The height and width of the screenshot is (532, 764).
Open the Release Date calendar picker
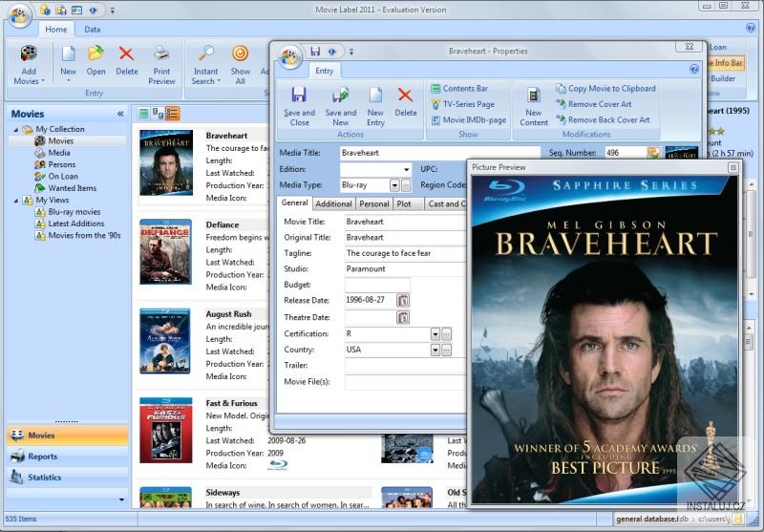(403, 301)
